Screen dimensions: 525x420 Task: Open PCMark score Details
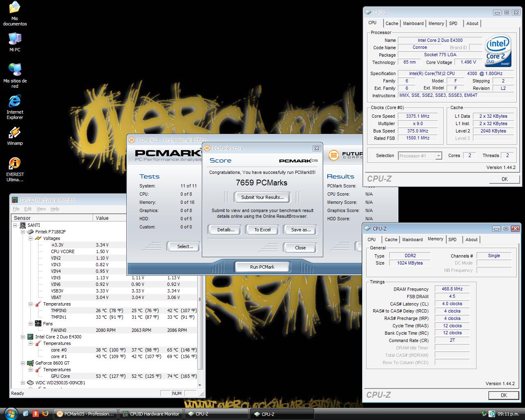226,230
